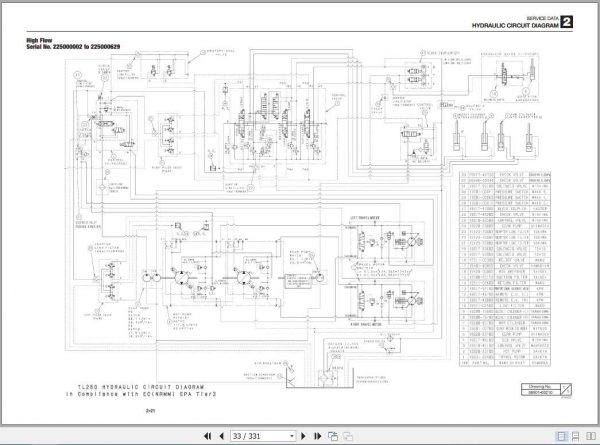Click the greyed next view icon
This screenshot has width=600, height=445.
(347, 436)
